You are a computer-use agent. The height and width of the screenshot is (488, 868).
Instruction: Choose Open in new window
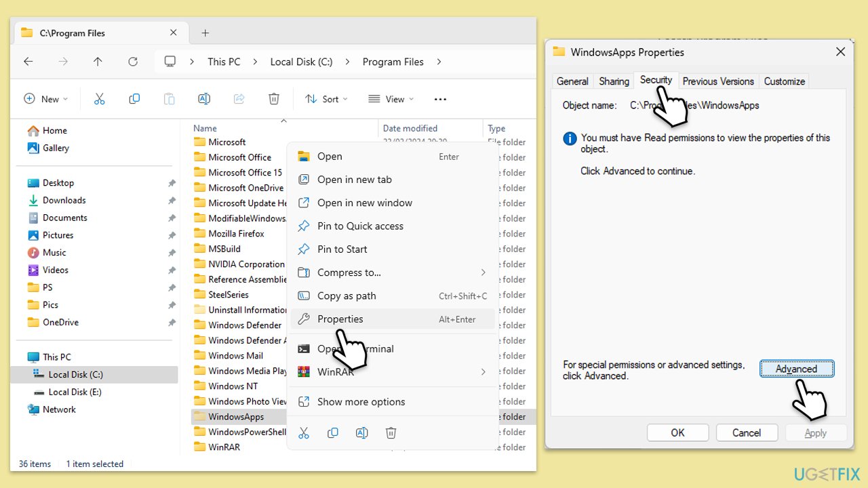[x=393, y=203]
